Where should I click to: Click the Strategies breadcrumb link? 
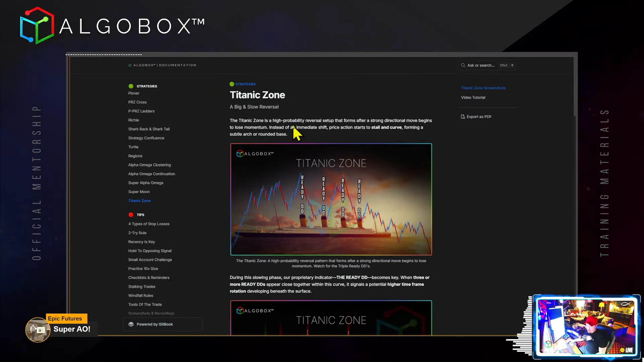pyautogui.click(x=246, y=84)
